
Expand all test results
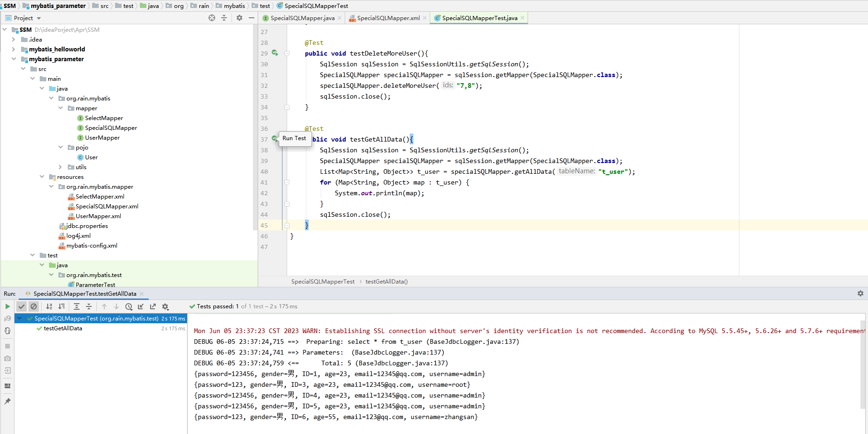click(x=77, y=306)
